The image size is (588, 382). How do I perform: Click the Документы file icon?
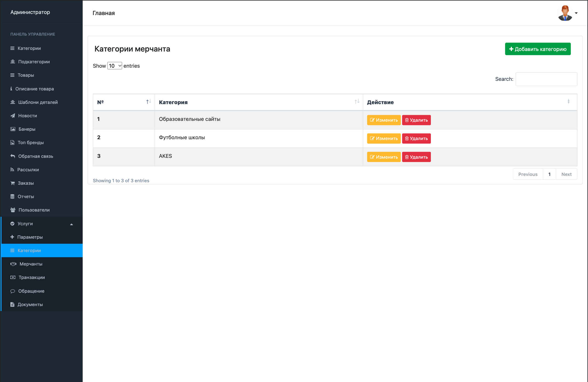[12, 304]
